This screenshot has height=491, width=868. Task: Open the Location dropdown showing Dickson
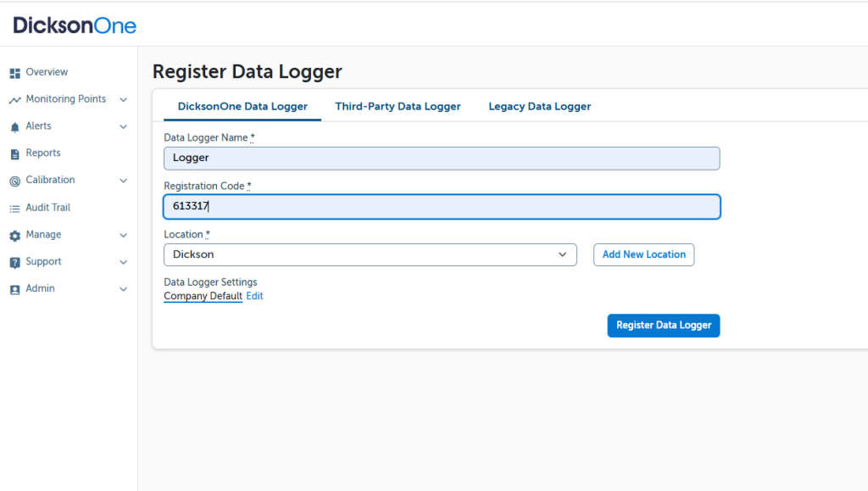click(x=370, y=254)
